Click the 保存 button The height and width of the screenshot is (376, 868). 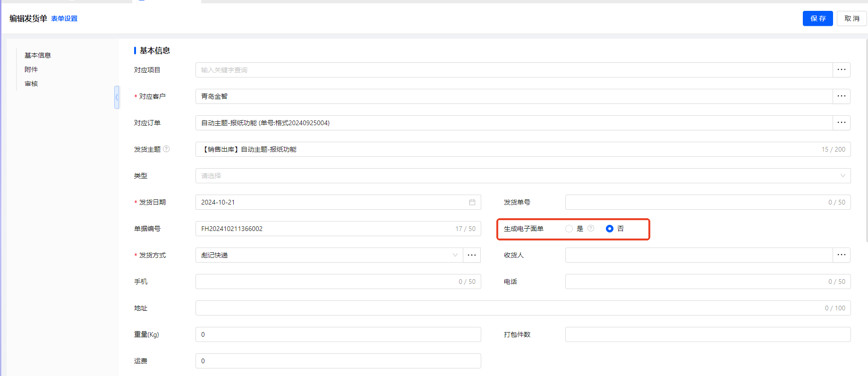click(817, 18)
